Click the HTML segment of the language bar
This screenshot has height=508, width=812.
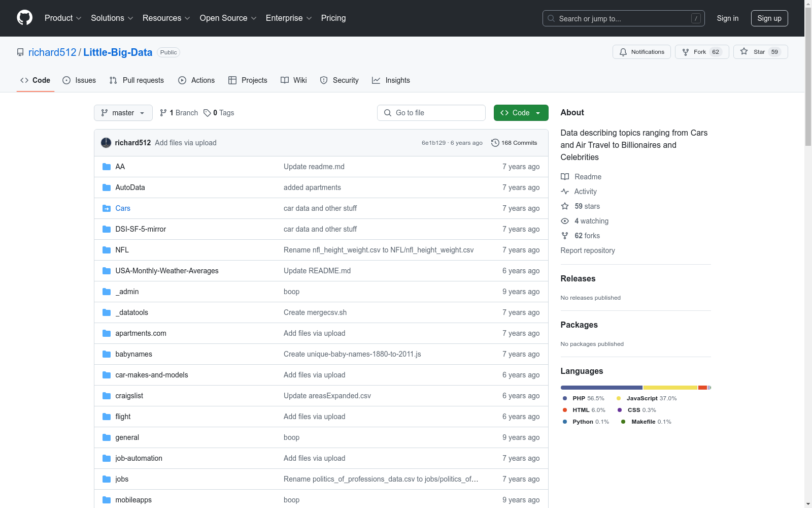(703, 388)
